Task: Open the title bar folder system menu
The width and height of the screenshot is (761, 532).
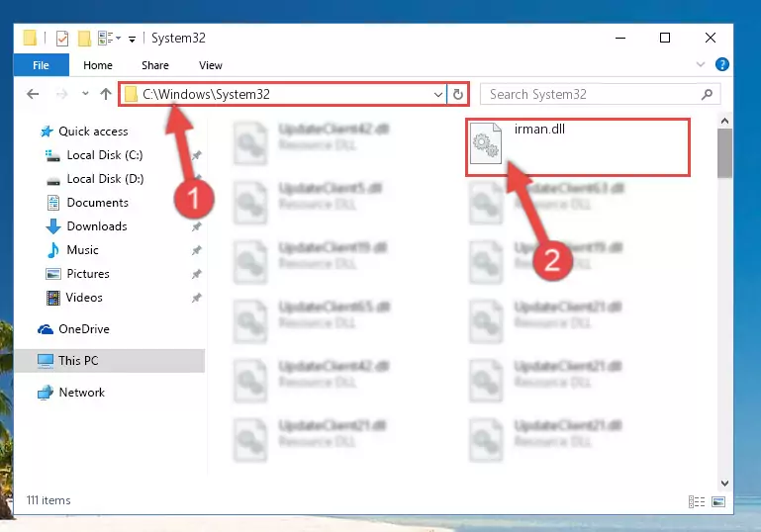Action: [x=30, y=38]
